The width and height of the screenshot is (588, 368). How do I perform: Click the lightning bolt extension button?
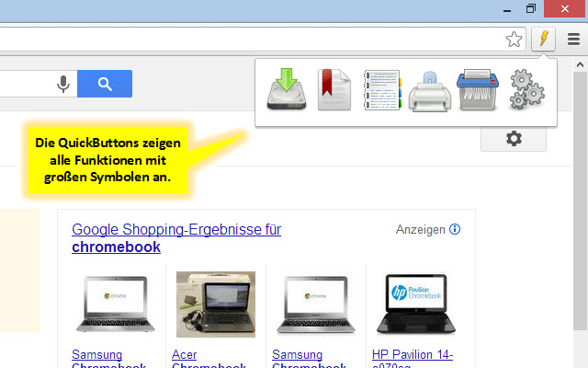point(543,39)
